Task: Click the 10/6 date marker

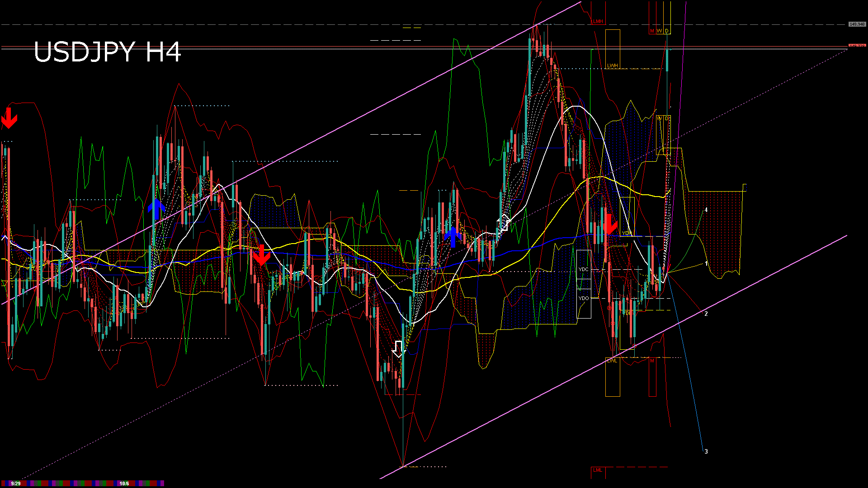Action: [124, 483]
